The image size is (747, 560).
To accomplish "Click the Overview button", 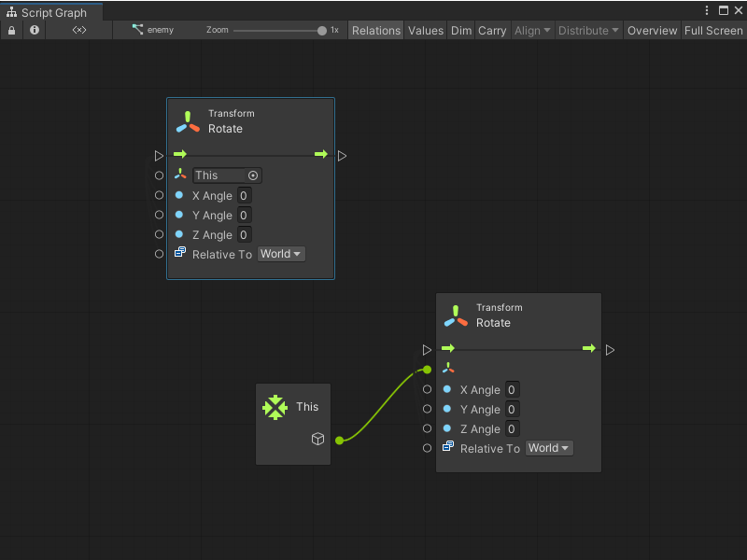I will click(x=652, y=30).
